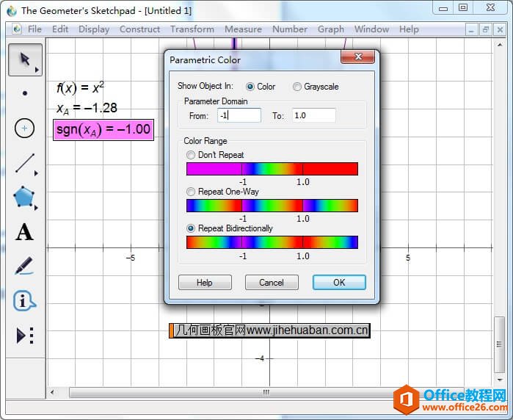The height and width of the screenshot is (420, 513).
Task: Select the f(x) = x² function label
Action: 81,87
